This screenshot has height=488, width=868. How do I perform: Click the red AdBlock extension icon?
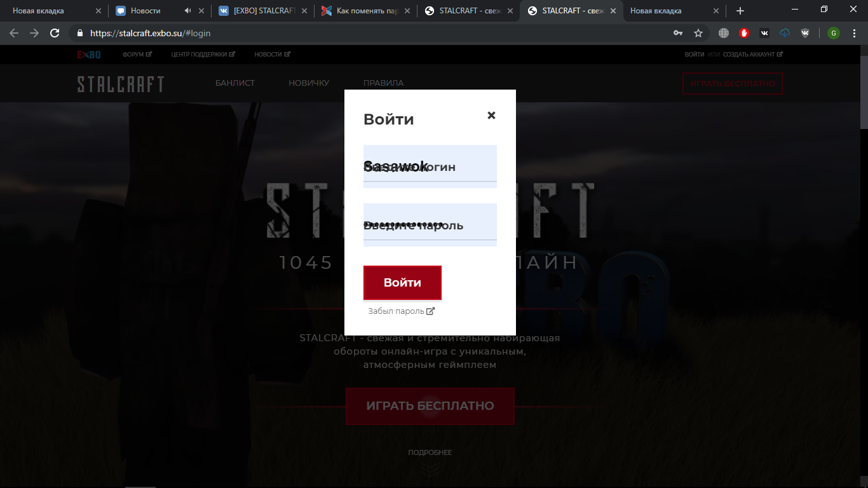point(744,33)
